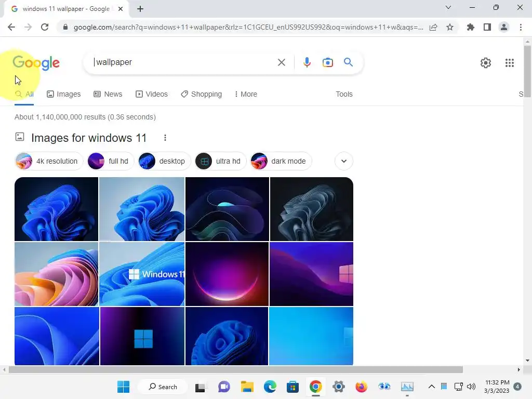Open the Google apps grid

tap(509, 63)
